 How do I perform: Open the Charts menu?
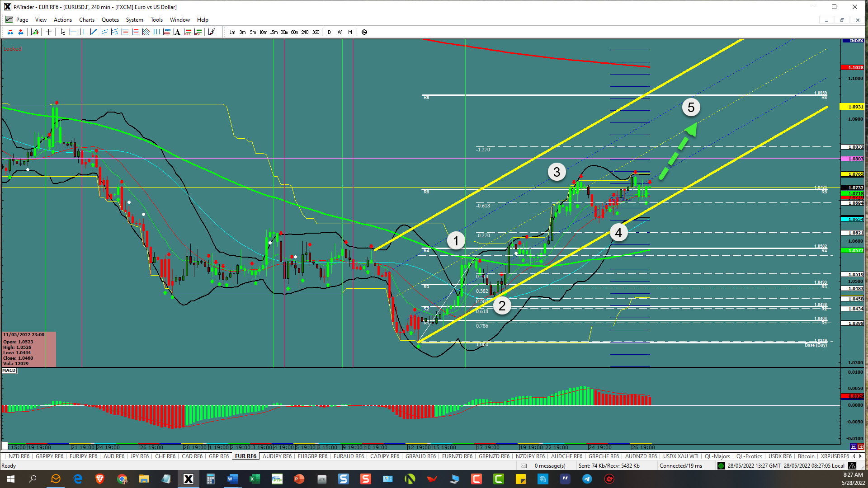[87, 20]
